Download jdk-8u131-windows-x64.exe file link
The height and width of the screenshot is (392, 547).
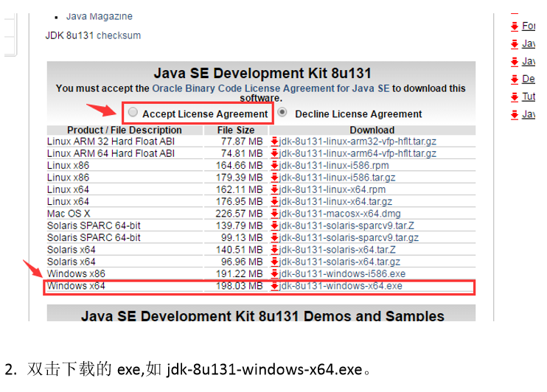click(341, 286)
